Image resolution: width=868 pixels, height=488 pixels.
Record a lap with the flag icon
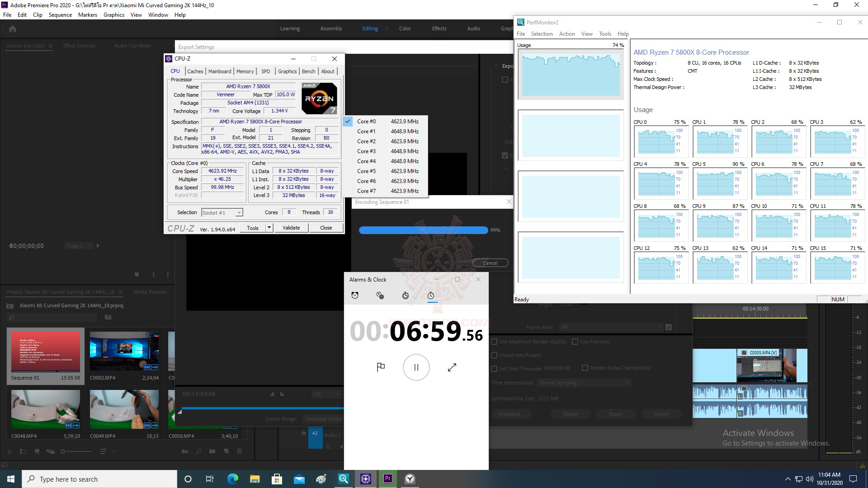(381, 367)
